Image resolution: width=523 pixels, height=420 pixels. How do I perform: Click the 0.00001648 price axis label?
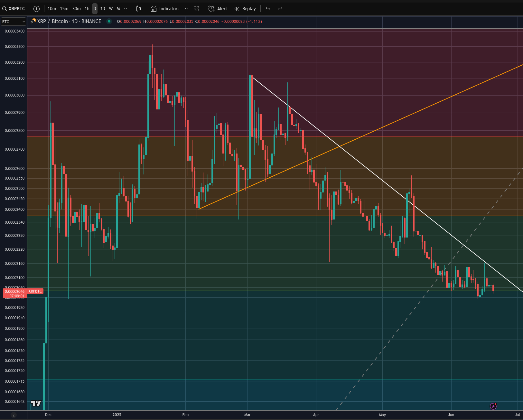[14, 402]
